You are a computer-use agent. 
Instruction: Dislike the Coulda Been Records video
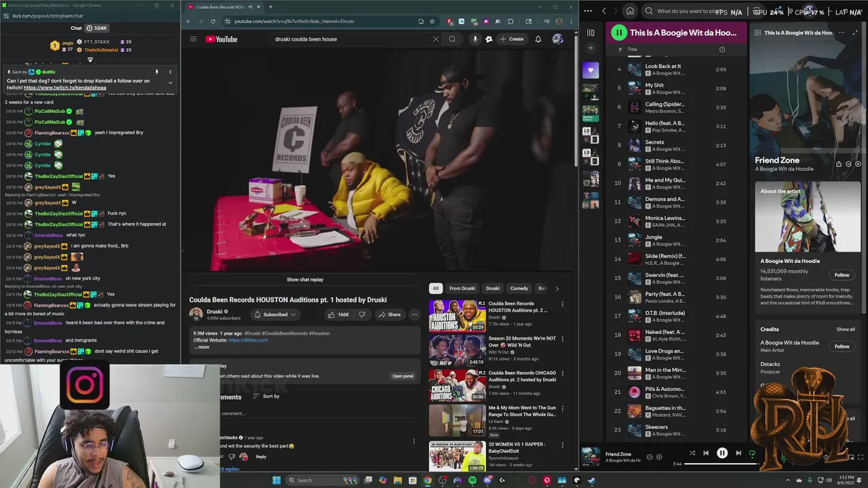362,314
